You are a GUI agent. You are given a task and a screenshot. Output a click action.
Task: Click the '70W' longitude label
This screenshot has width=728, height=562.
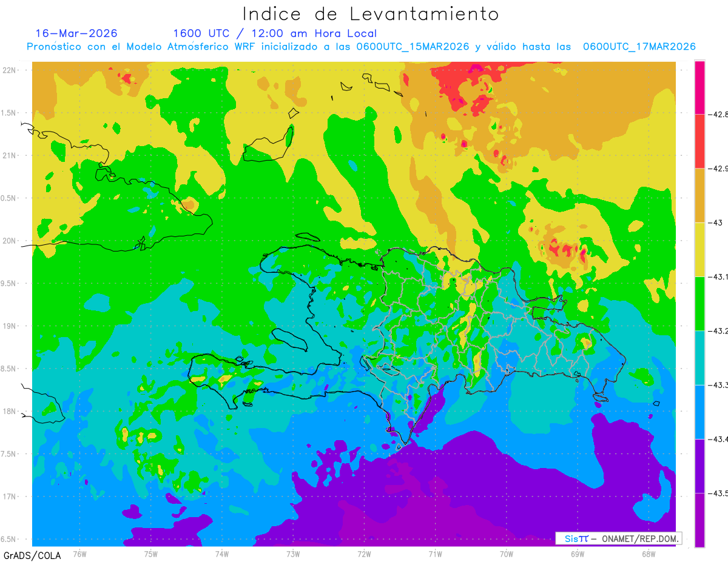[507, 554]
